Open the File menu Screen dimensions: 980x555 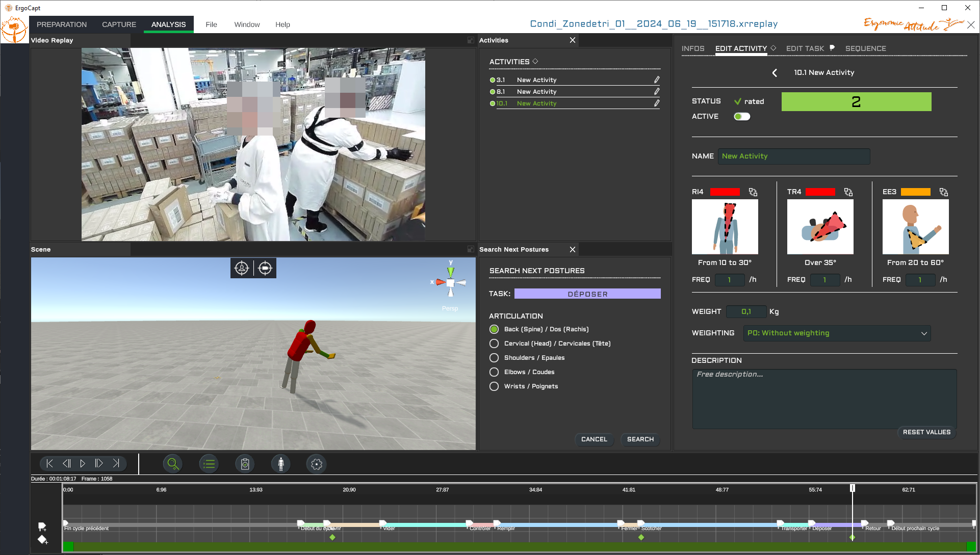(x=211, y=24)
